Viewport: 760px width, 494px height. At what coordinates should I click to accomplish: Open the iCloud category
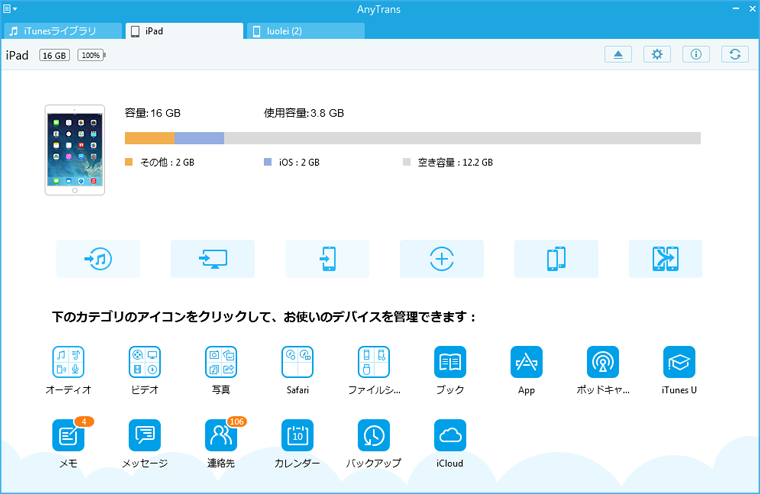(x=450, y=435)
